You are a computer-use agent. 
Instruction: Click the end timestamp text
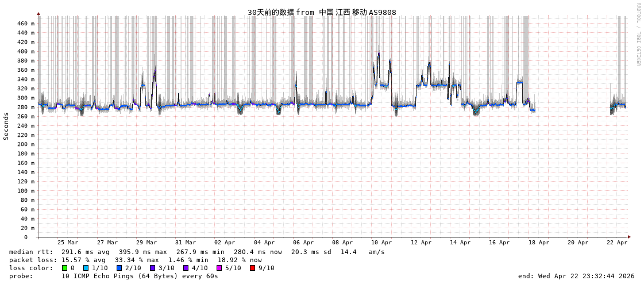pyautogui.click(x=576, y=276)
